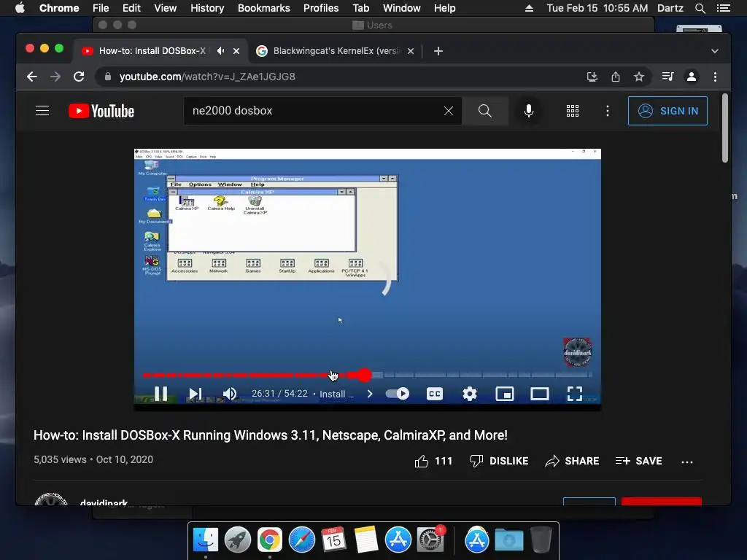The image size is (747, 560).
Task: Clear the search query with X
Action: [449, 111]
